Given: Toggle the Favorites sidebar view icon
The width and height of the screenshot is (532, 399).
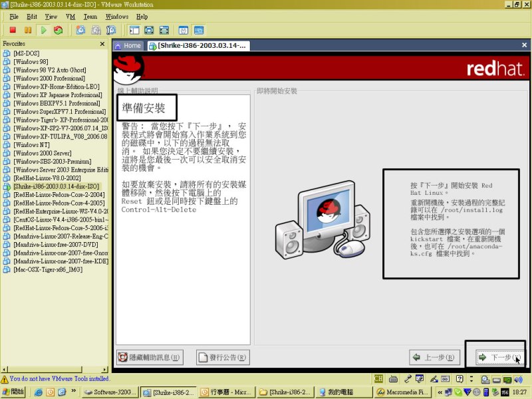Looking at the screenshot, I should [134, 30].
